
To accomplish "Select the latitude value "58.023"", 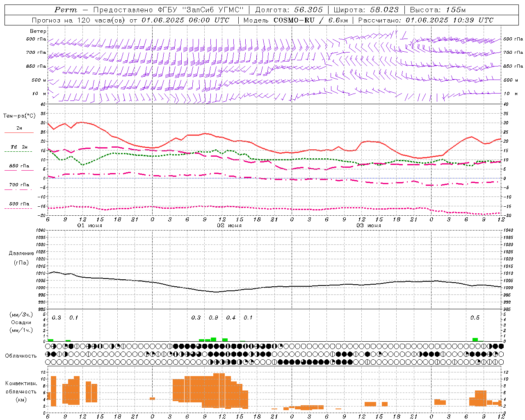I will (384, 10).
